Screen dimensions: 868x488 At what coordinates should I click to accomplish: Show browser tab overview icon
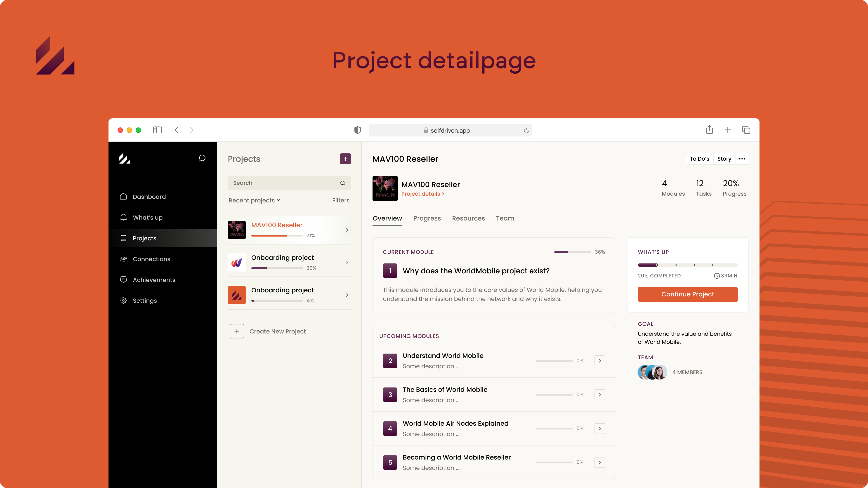tap(746, 130)
